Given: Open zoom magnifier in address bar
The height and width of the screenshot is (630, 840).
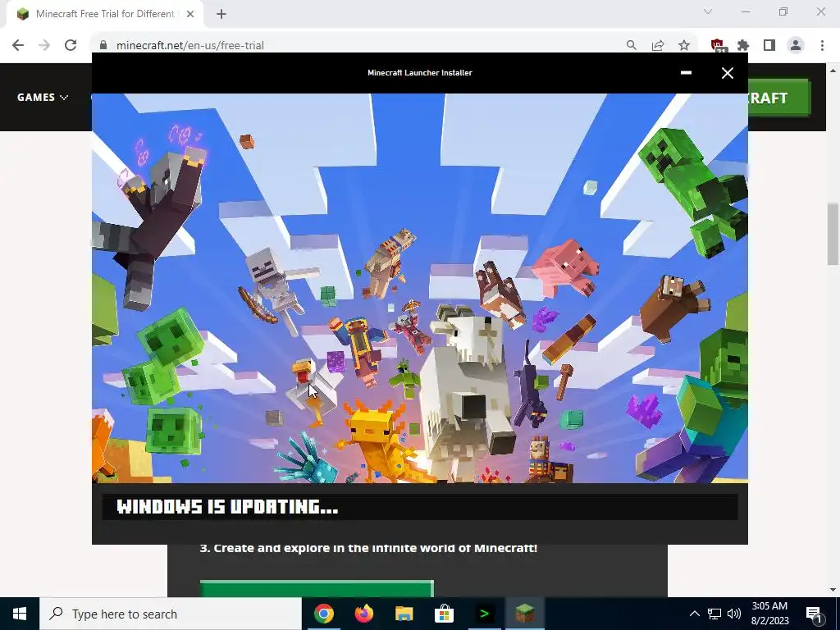Looking at the screenshot, I should point(632,46).
